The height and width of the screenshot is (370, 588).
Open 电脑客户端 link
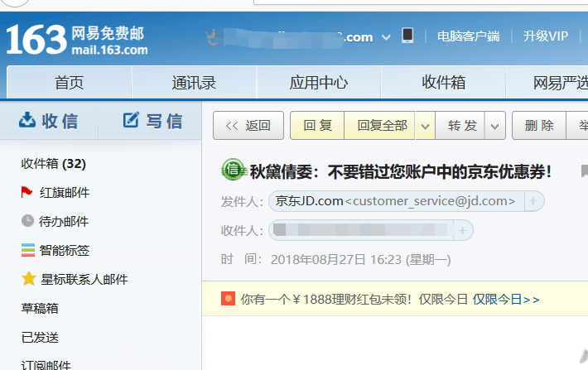[469, 36]
